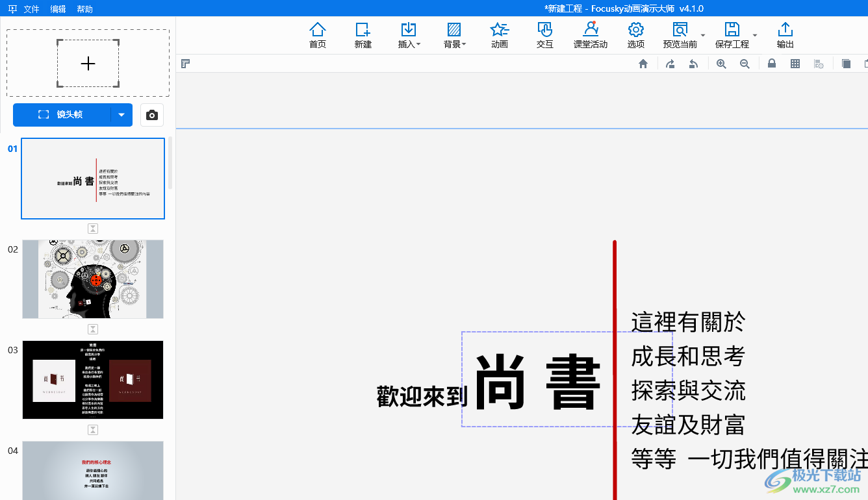Image resolution: width=868 pixels, height=500 pixels.
Task: Click the canvas home view icon
Action: pyautogui.click(x=643, y=64)
